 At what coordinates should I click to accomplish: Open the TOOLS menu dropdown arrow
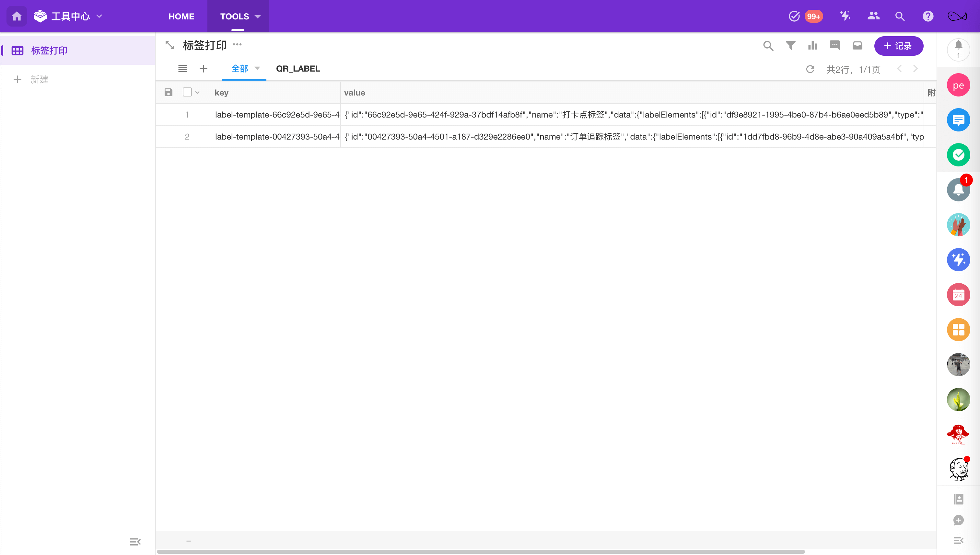[x=258, y=17]
